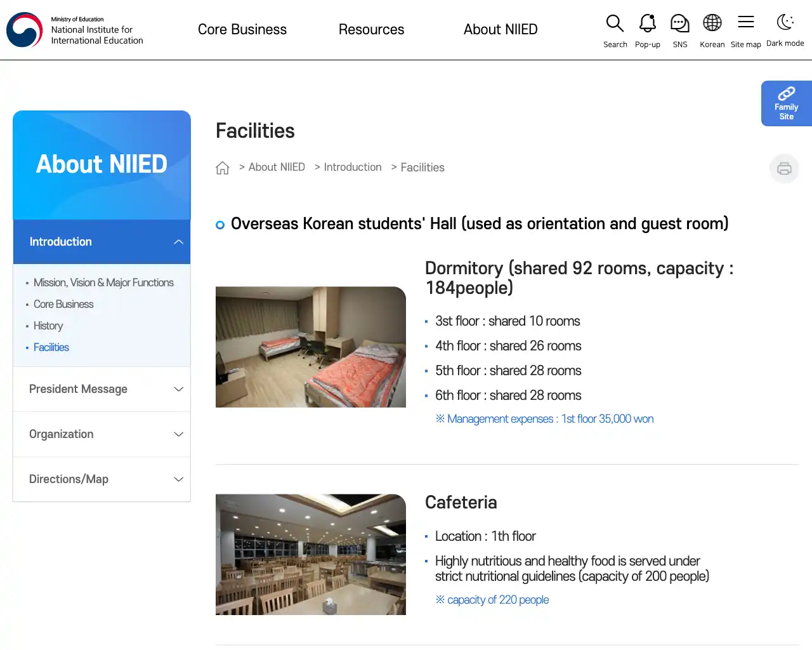Switch language with the Korean globe icon
The width and height of the screenshot is (812, 650).
[712, 24]
